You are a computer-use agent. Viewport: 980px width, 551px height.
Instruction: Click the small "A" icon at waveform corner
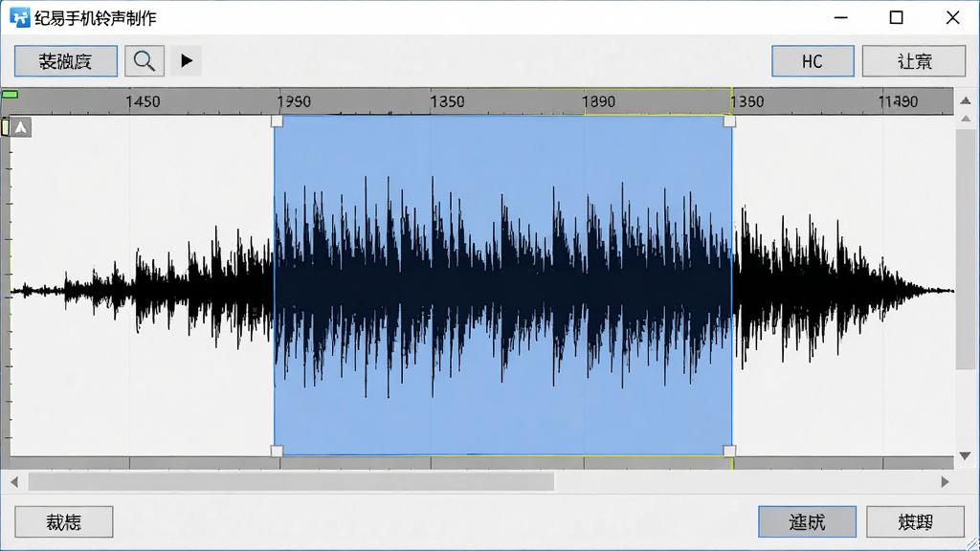[x=21, y=127]
